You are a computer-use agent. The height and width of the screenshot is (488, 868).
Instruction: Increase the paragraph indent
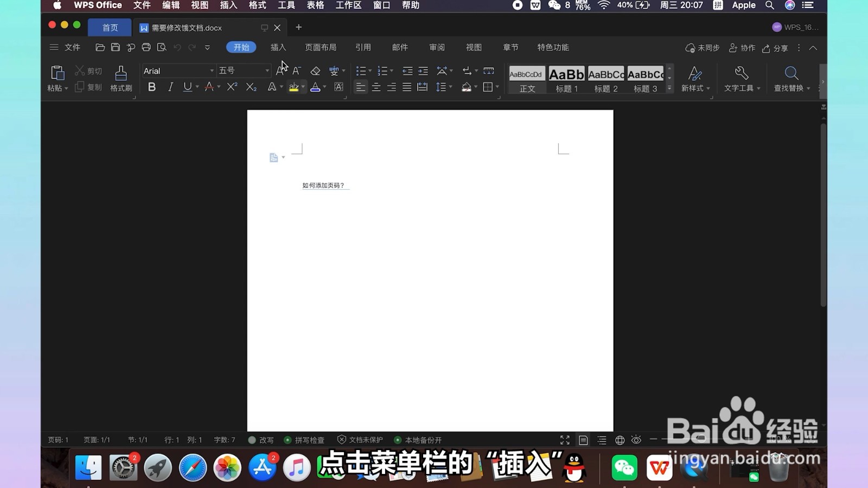423,70
